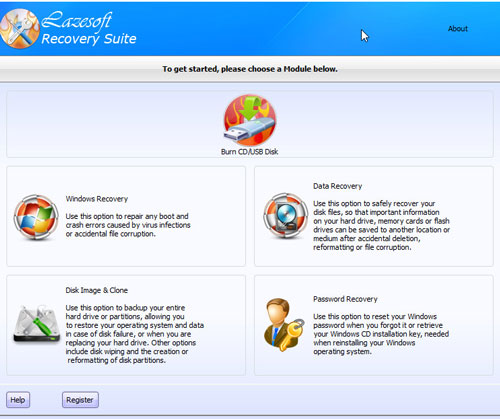Screen dimensions: 500x419
Task: Click the Help button
Action: coord(18,400)
